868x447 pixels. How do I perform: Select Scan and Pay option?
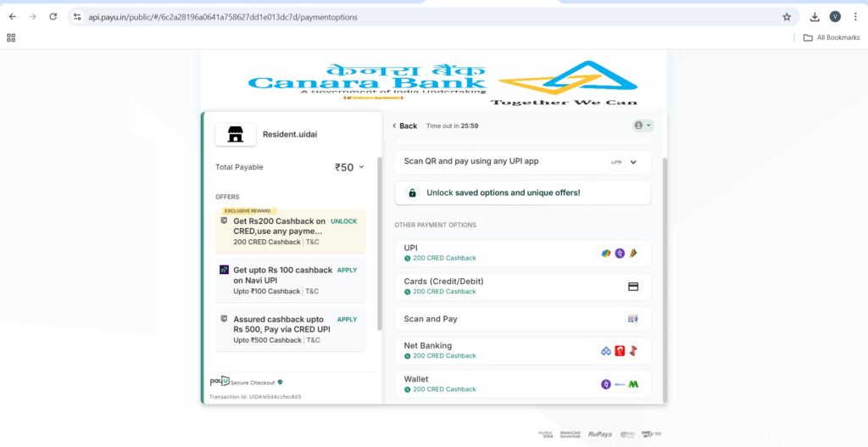[522, 319]
